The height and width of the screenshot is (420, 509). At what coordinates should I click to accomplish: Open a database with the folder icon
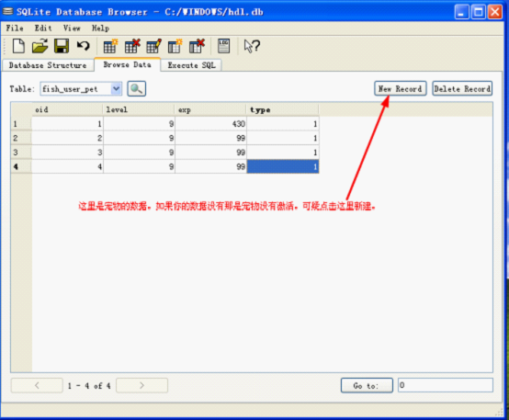pos(40,46)
